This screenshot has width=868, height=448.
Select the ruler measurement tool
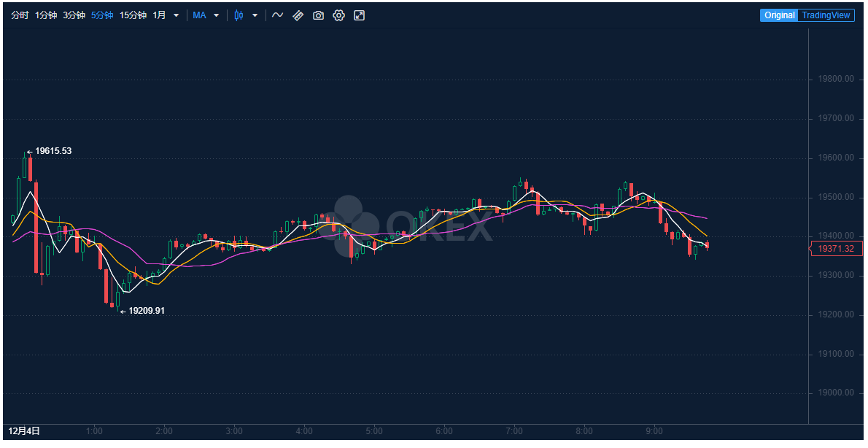[x=298, y=15]
